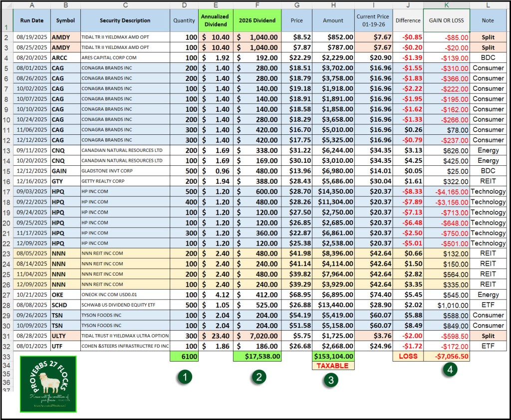Select the Annualized Dividend header cell

215,20
